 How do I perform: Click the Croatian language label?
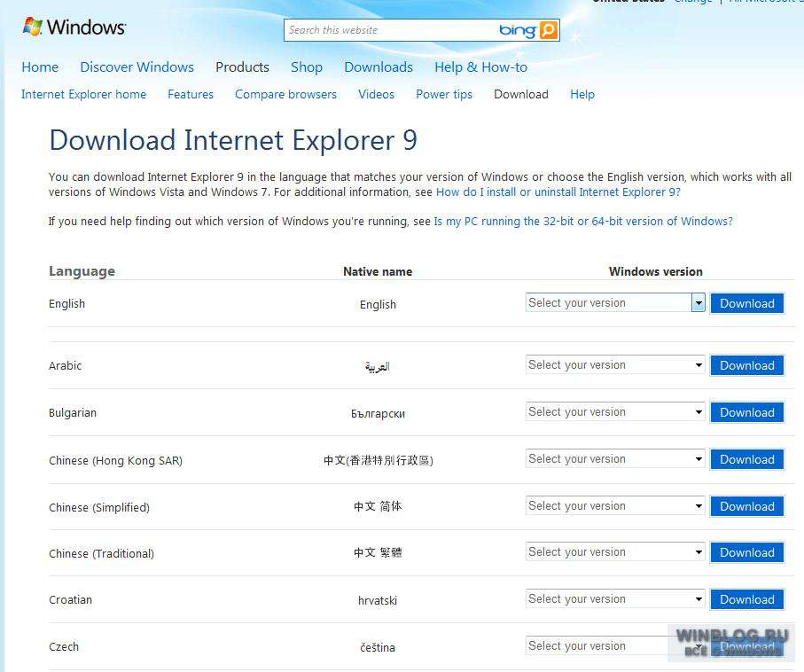[x=70, y=599]
